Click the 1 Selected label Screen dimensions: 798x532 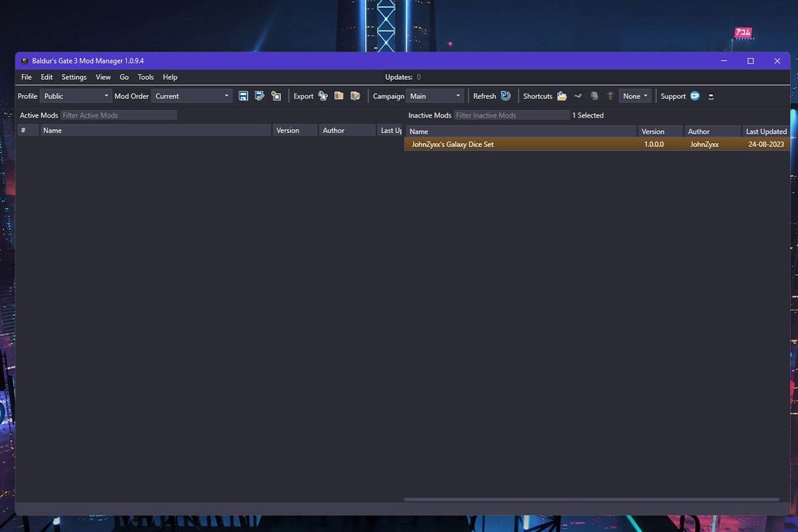[588, 115]
